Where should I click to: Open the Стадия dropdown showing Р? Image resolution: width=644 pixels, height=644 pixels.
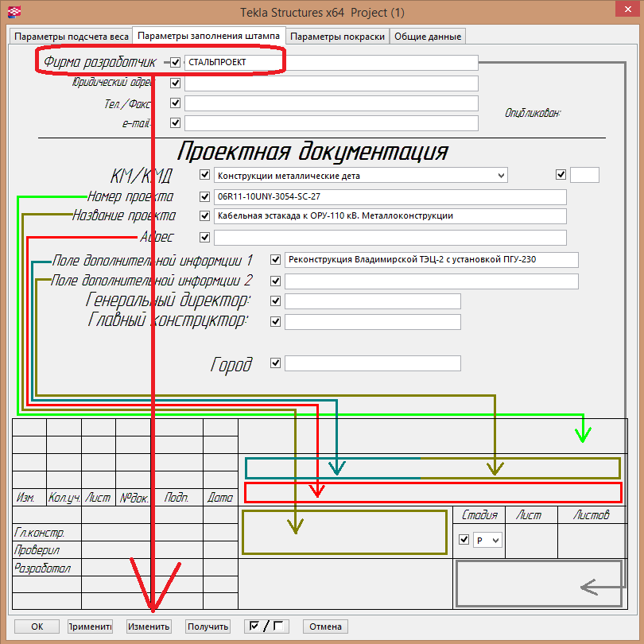487,540
